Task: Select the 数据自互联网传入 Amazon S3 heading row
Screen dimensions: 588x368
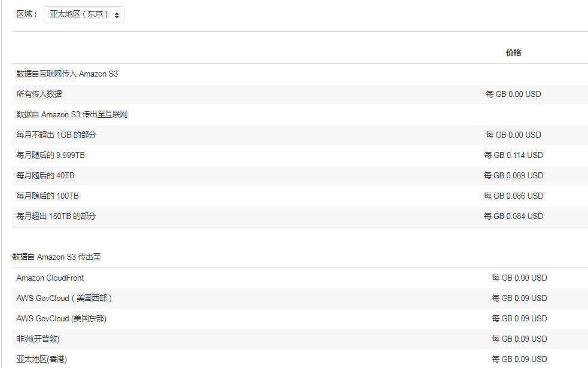Action: click(67, 74)
